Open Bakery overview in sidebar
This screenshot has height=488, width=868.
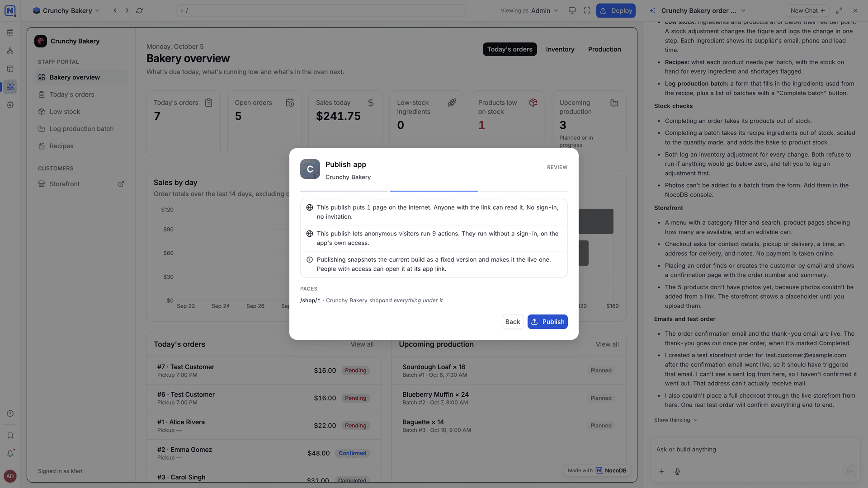coord(81,77)
